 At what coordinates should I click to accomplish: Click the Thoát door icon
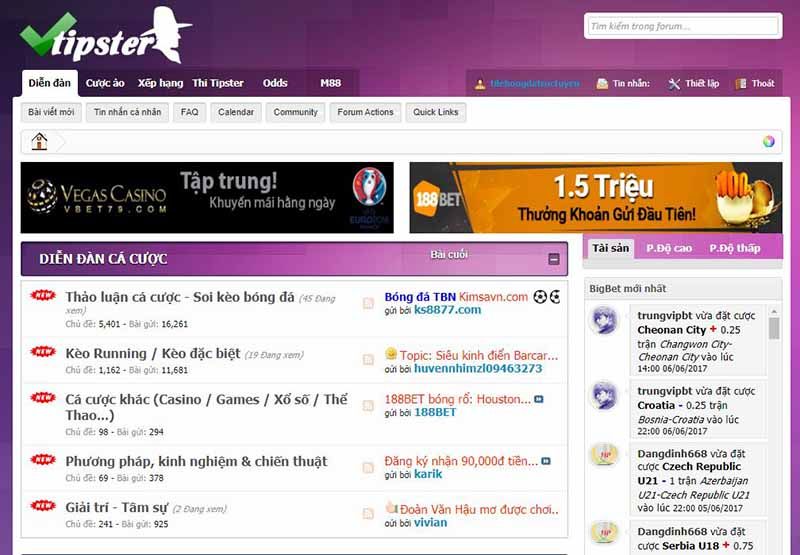pos(741,84)
